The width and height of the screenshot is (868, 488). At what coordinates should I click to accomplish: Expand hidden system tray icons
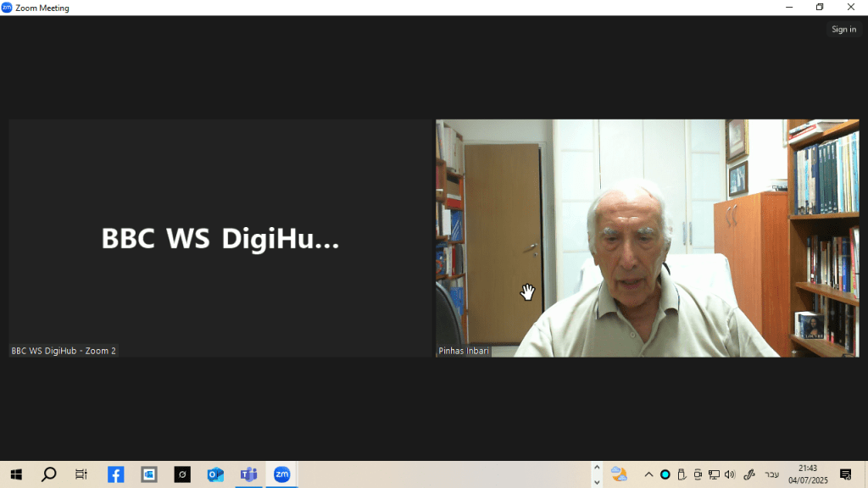[x=648, y=474]
